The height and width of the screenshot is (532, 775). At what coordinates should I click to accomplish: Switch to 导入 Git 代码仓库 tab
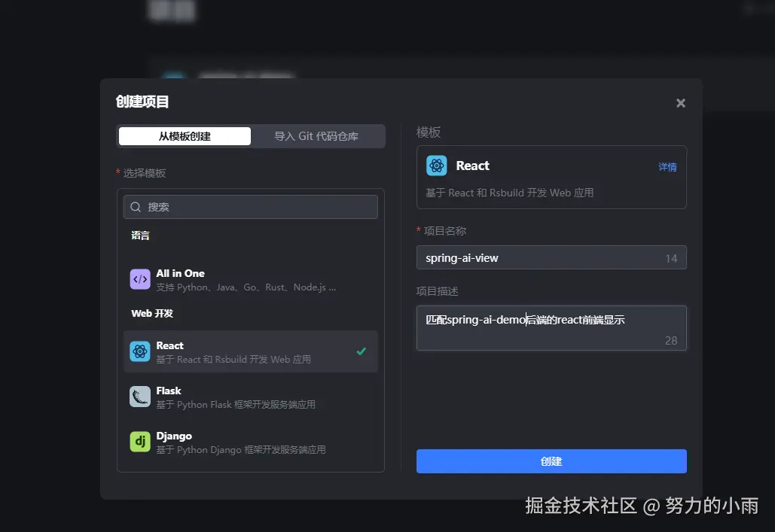point(316,136)
